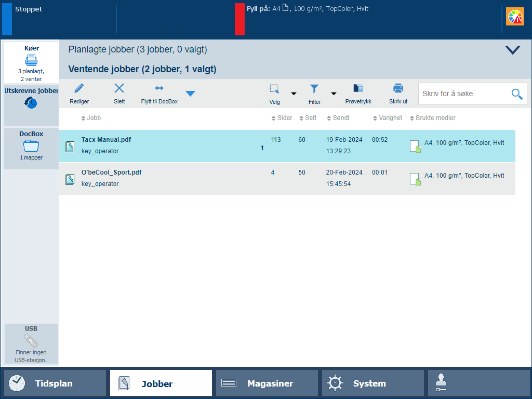Click the Velg selection icon

point(274,89)
